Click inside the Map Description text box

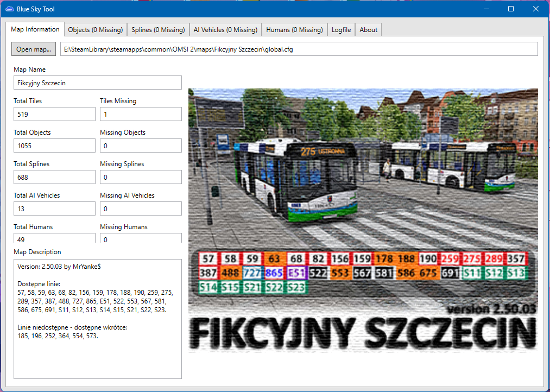[98, 353]
